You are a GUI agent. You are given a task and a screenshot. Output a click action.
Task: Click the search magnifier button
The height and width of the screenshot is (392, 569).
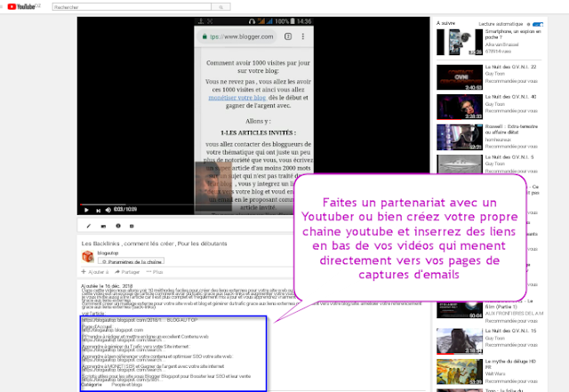coord(220,7)
